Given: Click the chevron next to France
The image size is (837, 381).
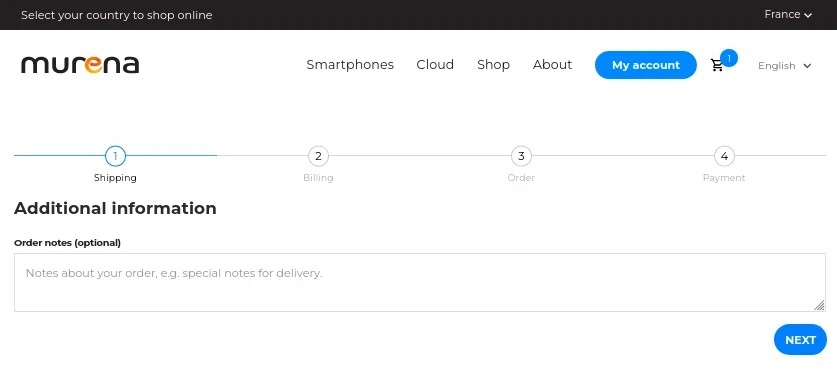Looking at the screenshot, I should [x=808, y=15].
